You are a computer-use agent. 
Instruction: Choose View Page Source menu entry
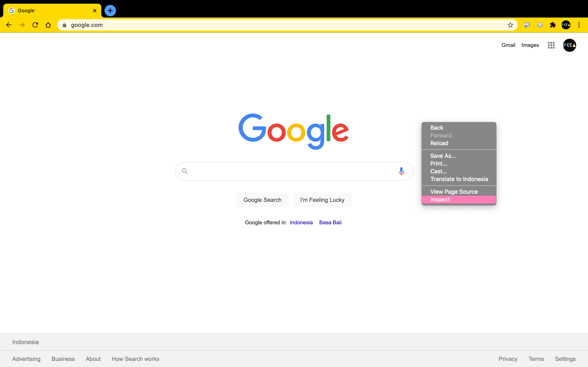[x=454, y=192]
